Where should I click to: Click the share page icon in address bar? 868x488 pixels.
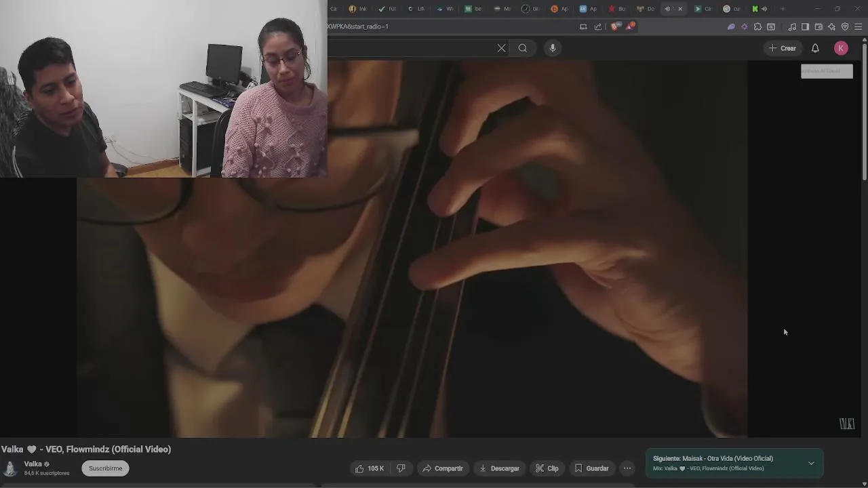[598, 26]
